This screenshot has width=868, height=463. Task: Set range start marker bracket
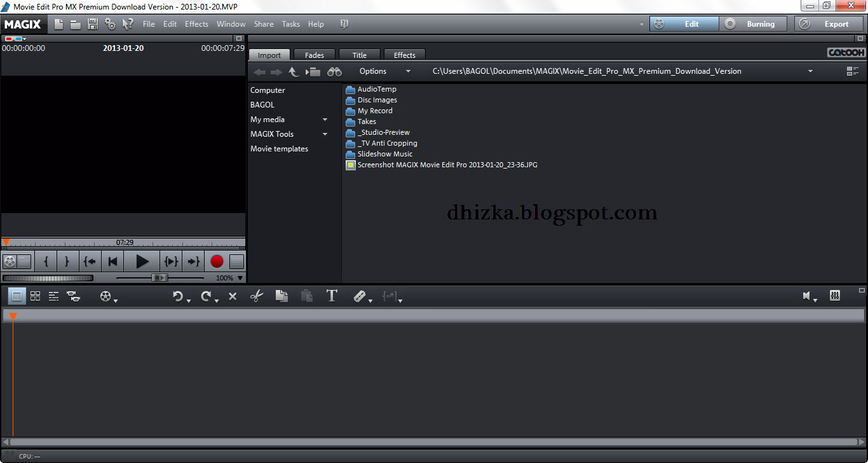[46, 261]
